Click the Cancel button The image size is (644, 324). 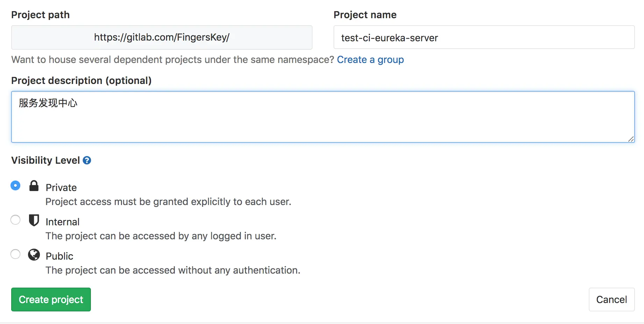click(611, 300)
